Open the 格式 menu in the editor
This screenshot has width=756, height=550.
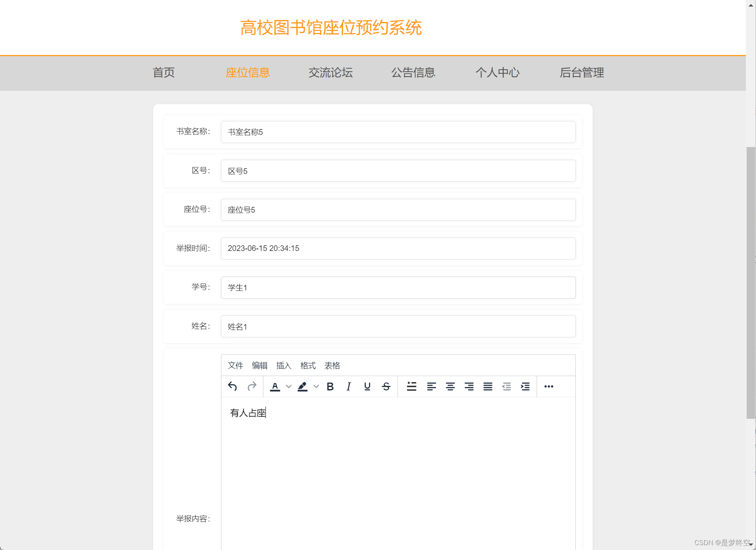pos(308,365)
